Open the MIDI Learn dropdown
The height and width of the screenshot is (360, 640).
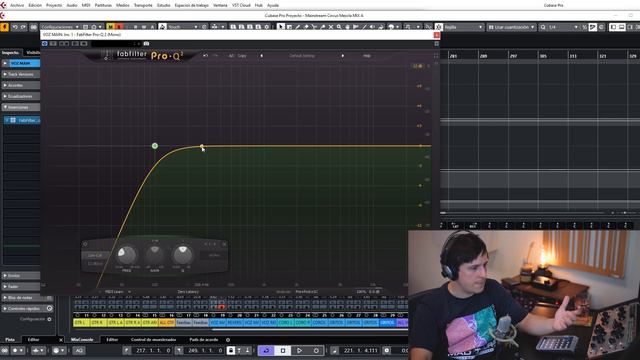(118, 292)
